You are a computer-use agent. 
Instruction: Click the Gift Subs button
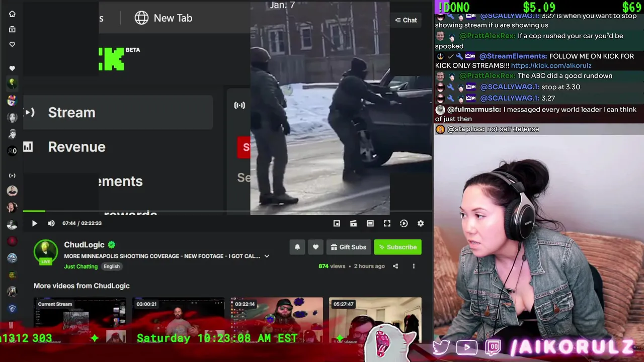click(x=348, y=247)
